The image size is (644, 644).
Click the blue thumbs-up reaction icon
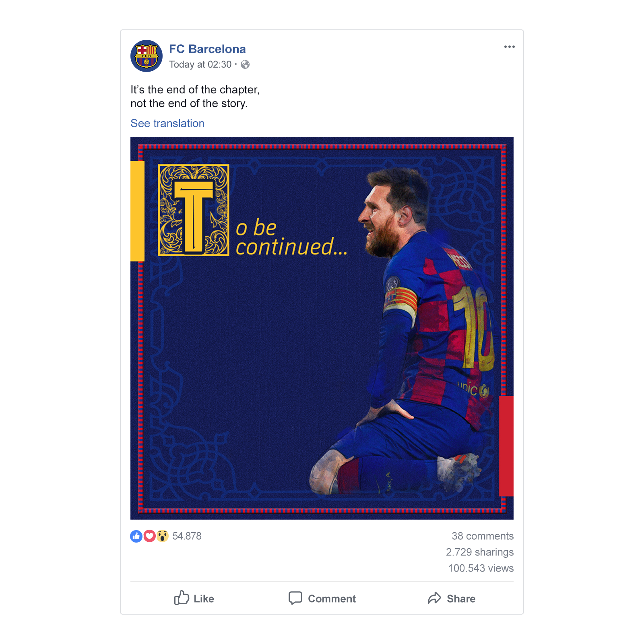[x=136, y=536]
